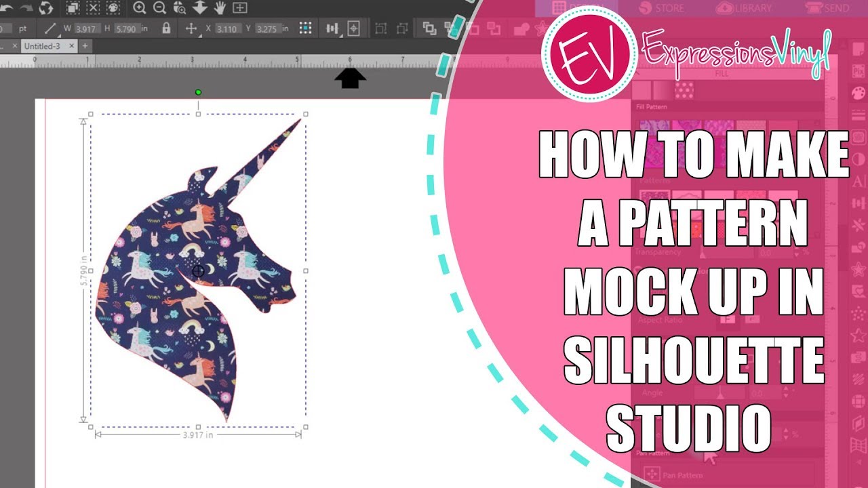
Task: Click the Select by Color palette icon
Action: tap(113, 8)
